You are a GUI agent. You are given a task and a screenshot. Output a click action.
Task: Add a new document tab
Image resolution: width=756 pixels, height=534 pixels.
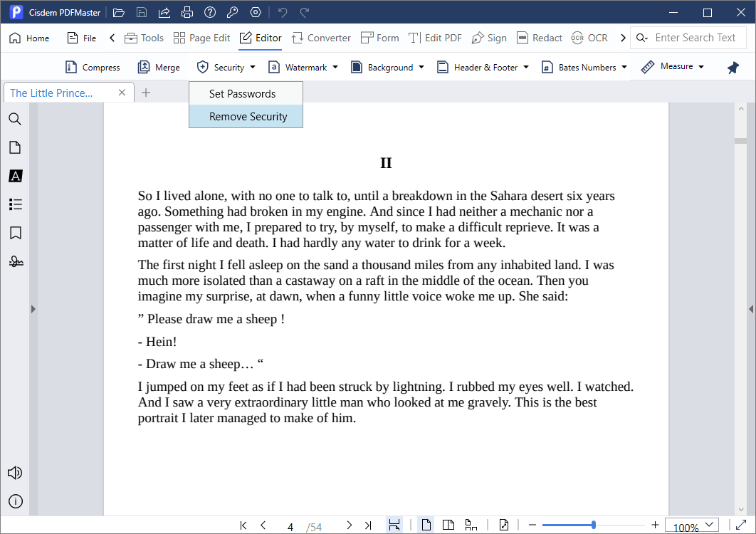146,93
